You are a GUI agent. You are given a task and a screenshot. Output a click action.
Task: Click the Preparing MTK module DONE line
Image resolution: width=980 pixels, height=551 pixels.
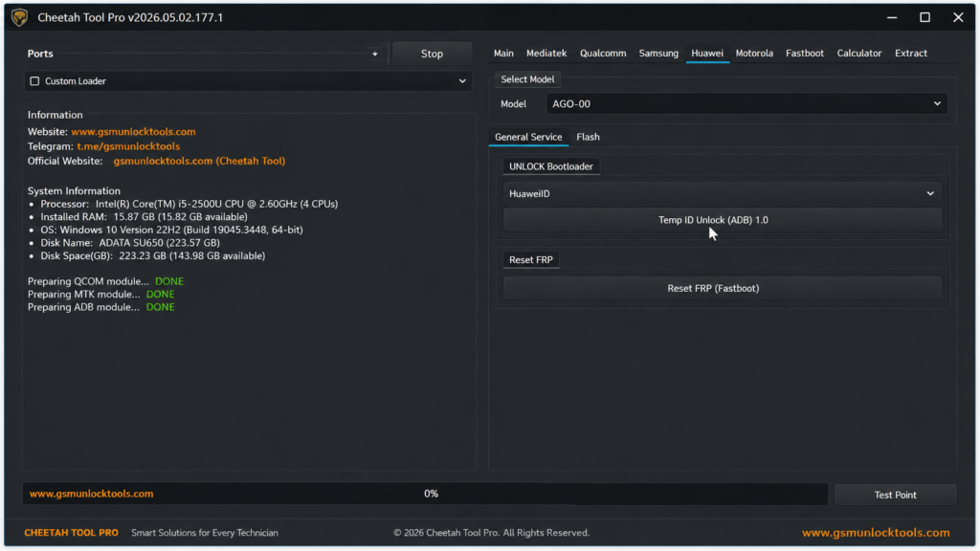pos(101,295)
